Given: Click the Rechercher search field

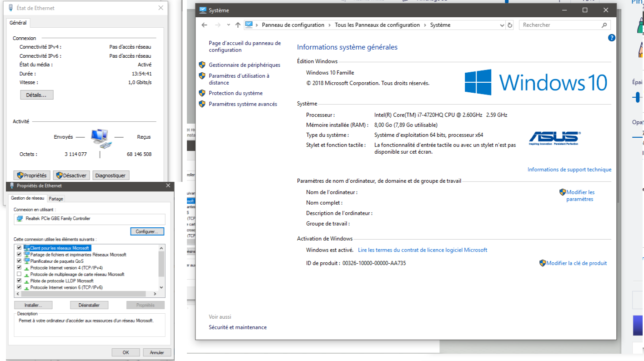Looking at the screenshot, I should tap(559, 25).
